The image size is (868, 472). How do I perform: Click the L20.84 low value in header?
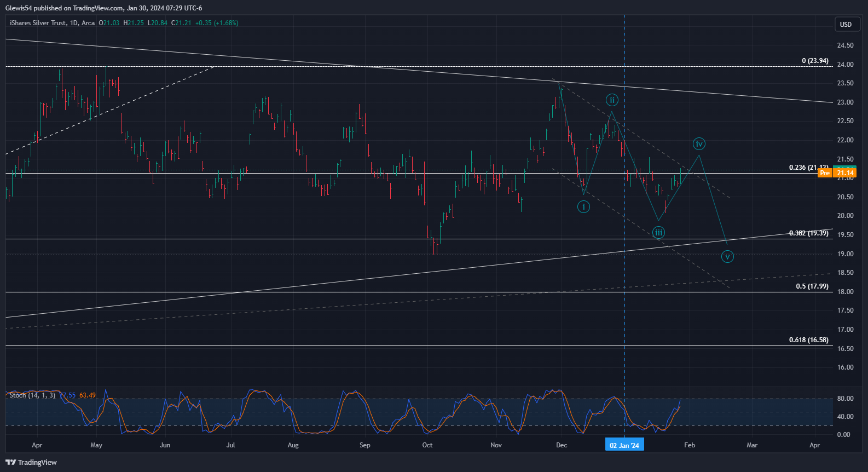pyautogui.click(x=157, y=23)
